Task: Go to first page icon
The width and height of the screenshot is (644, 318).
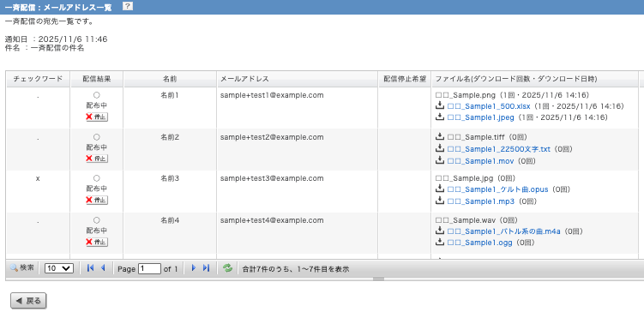Action: pyautogui.click(x=90, y=268)
